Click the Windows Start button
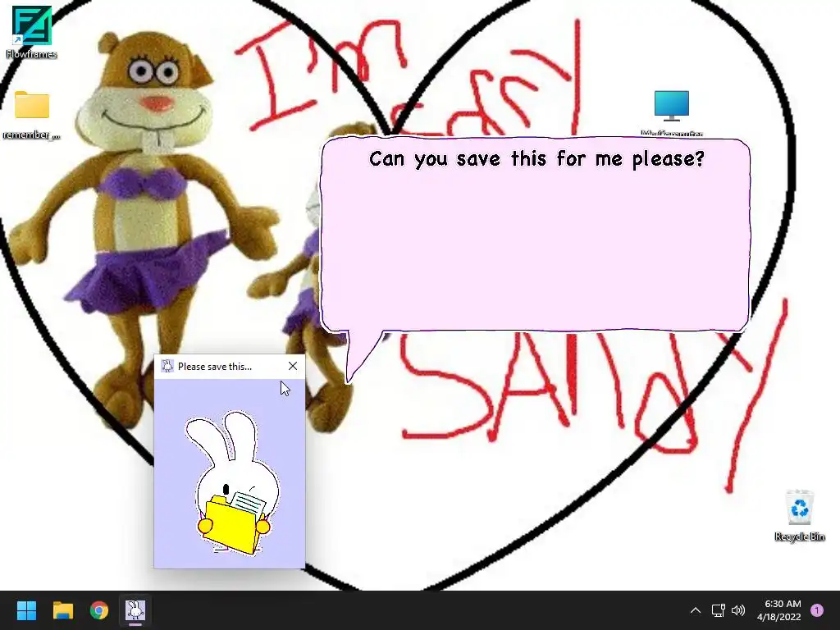 tap(26, 610)
